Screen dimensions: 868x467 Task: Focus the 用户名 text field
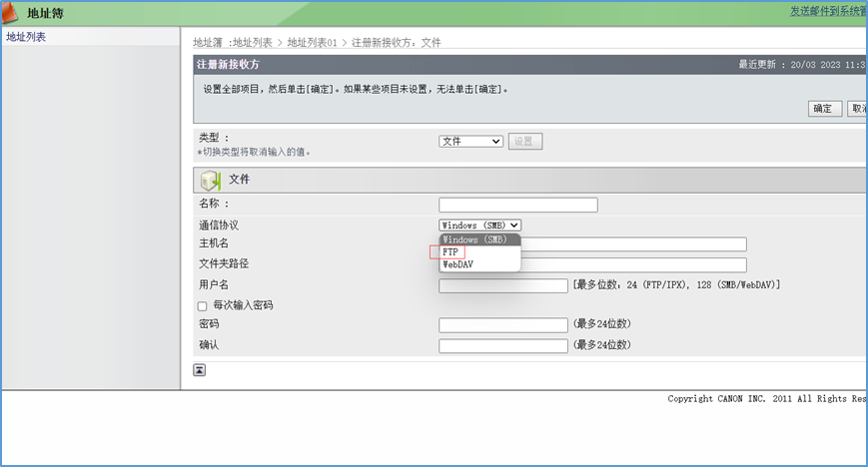pos(502,286)
